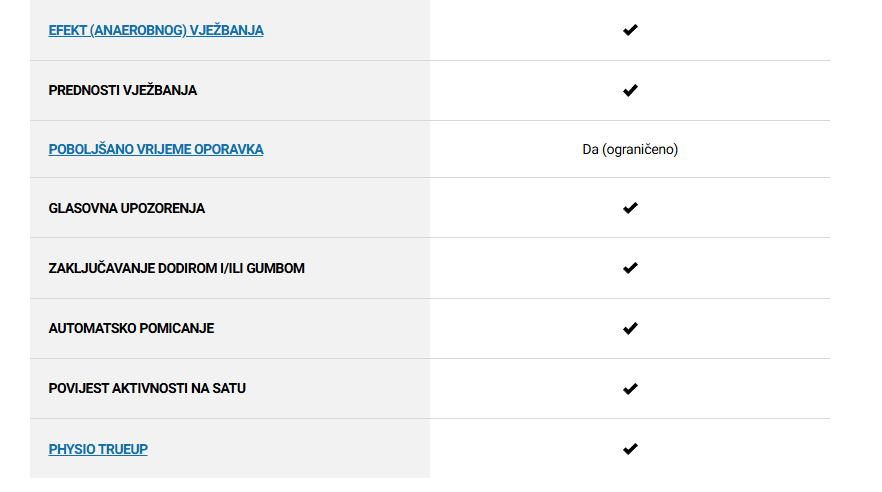Click the POVIJEST AKTIVNOSTI NA SATU label
Image resolution: width=882 pixels, height=492 pixels.
(147, 389)
